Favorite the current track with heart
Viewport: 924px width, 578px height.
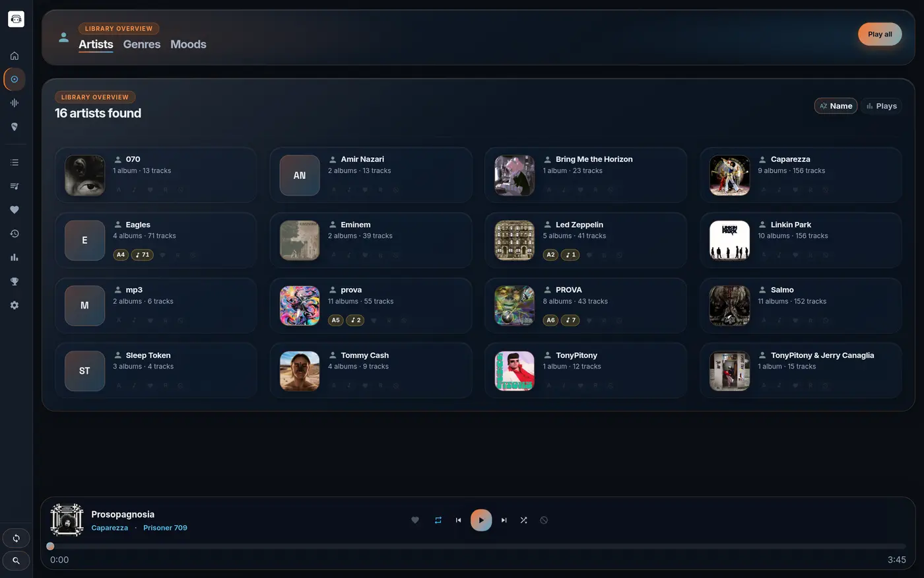415,521
